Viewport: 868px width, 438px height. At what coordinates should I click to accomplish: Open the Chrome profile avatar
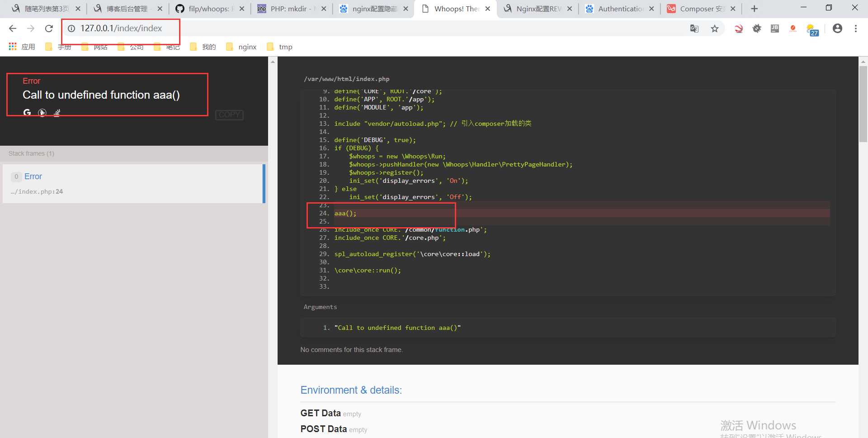[837, 29]
